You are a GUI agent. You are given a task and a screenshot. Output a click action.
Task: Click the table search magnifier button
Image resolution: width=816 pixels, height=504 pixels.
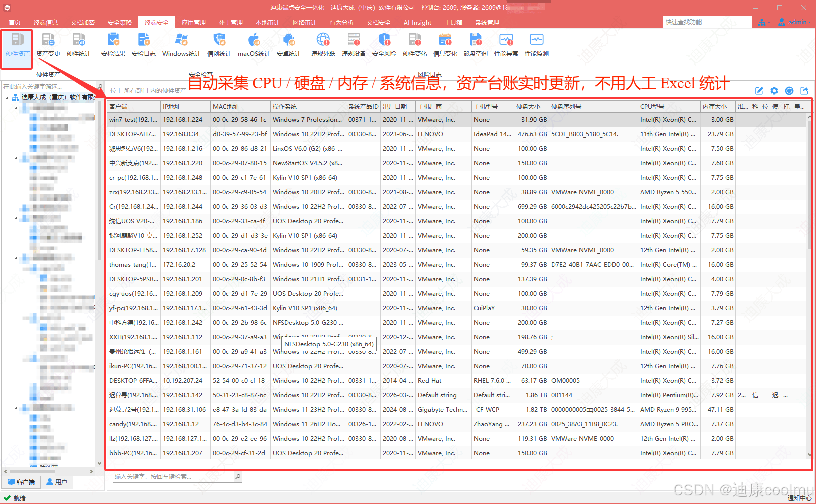tap(238, 477)
